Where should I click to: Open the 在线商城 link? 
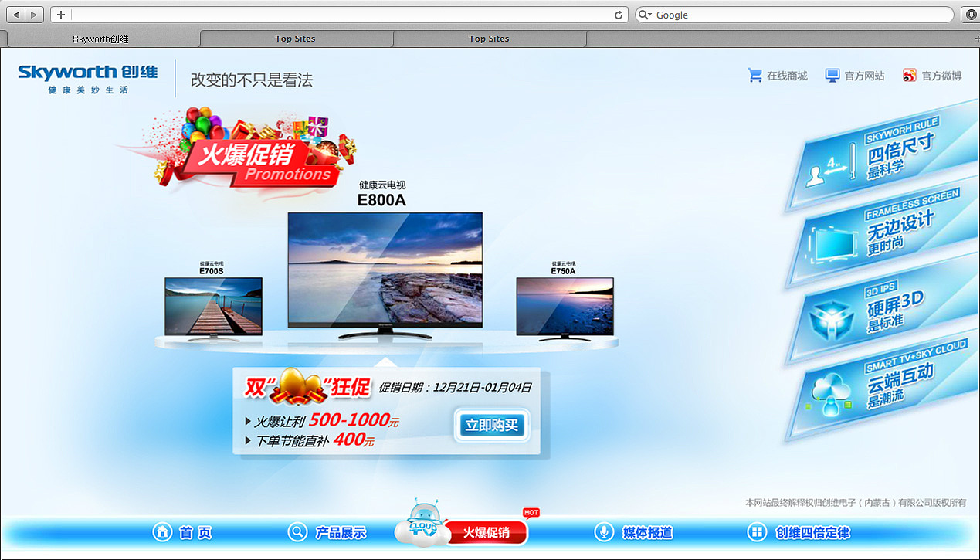point(787,76)
